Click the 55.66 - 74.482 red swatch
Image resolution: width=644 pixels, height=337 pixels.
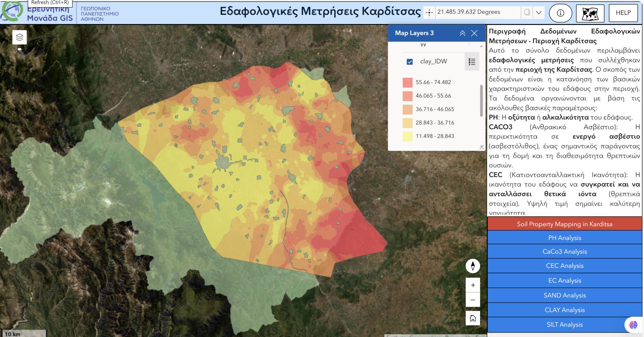pos(407,82)
